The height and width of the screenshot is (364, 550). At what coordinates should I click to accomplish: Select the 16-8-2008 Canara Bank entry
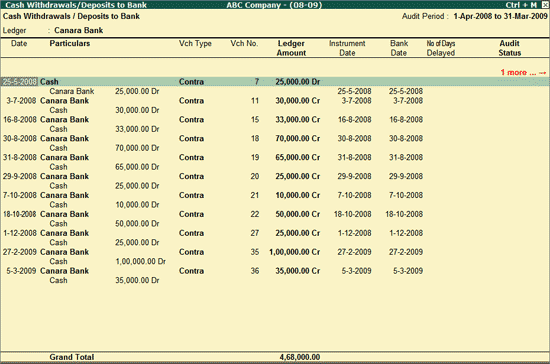[275, 120]
